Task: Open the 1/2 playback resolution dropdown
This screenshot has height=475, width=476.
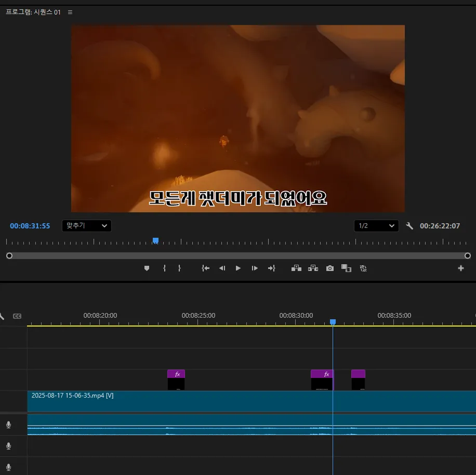Action: click(x=376, y=226)
